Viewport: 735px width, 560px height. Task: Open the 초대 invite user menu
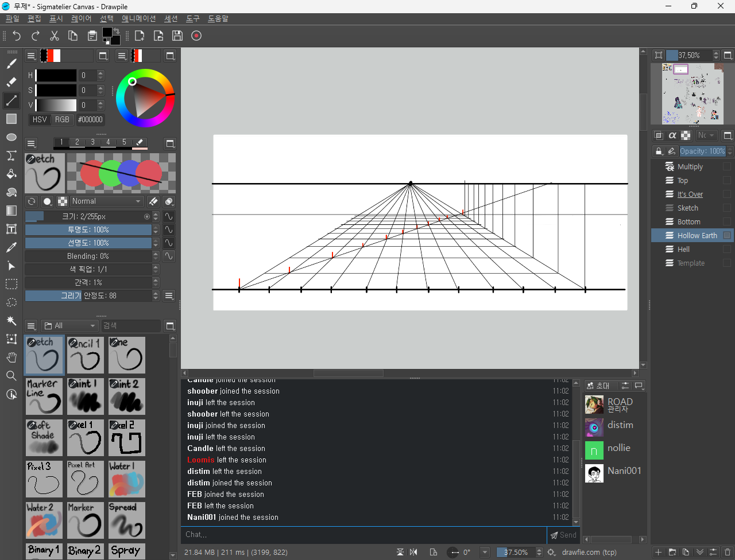click(x=598, y=386)
